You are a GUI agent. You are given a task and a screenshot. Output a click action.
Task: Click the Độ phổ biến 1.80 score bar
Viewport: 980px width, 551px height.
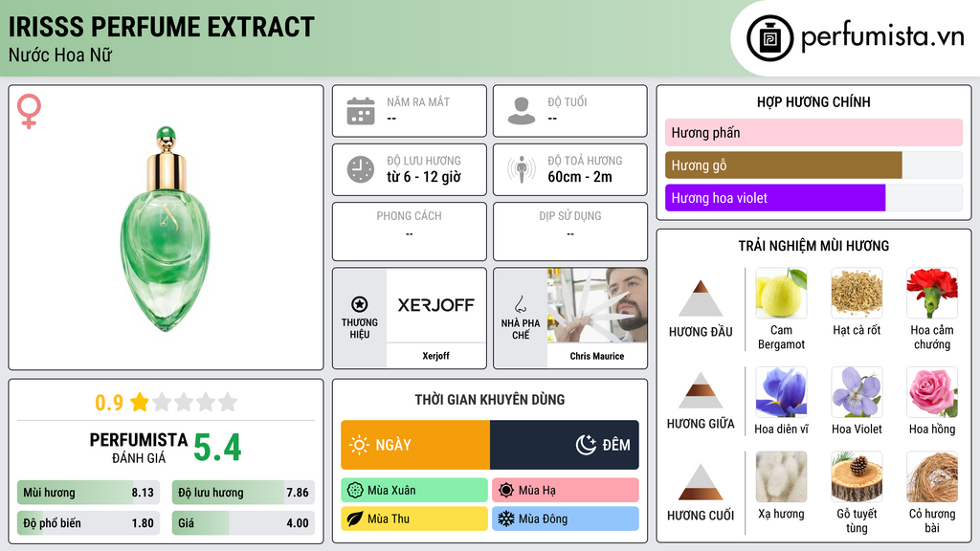point(88,523)
